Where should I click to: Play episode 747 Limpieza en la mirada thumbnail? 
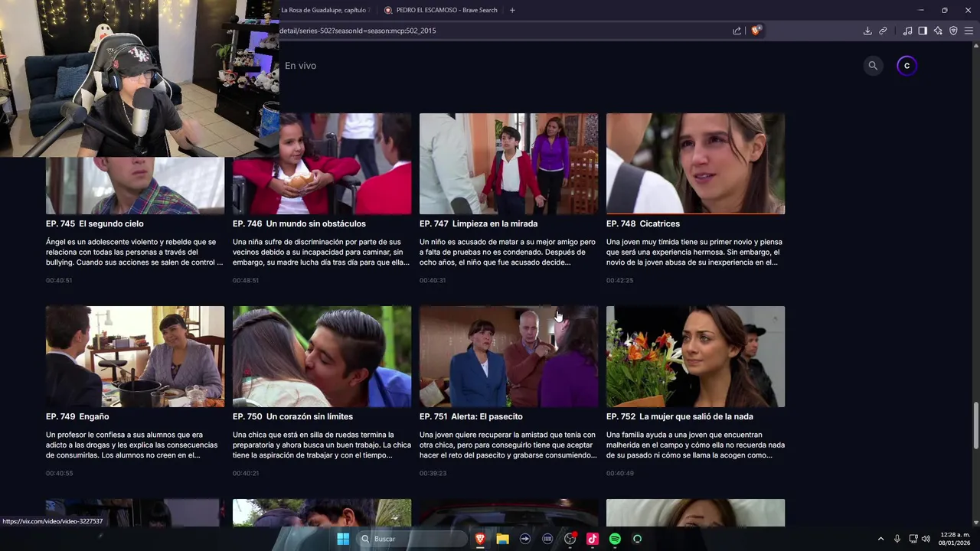coord(508,164)
